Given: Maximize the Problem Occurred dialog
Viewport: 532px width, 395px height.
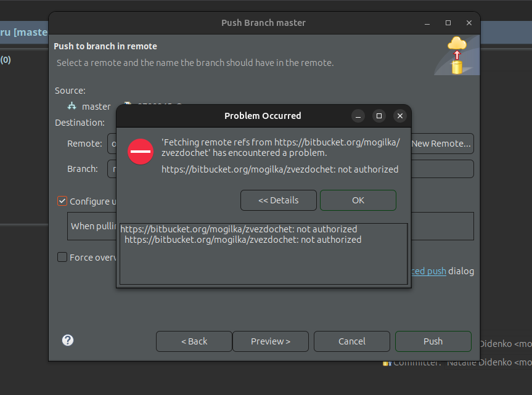Looking at the screenshot, I should 379,116.
